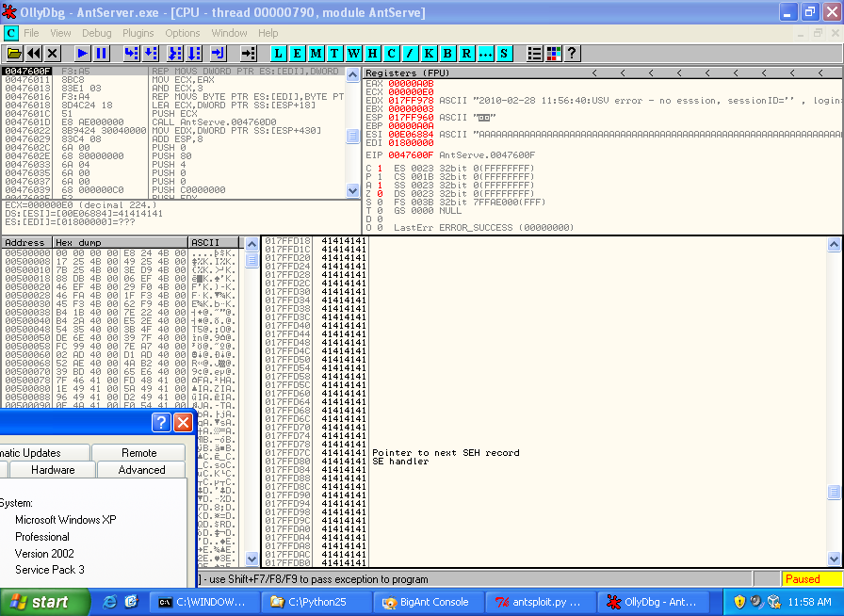The height and width of the screenshot is (616, 844).
Task: Show Source with the S button
Action: (x=504, y=54)
